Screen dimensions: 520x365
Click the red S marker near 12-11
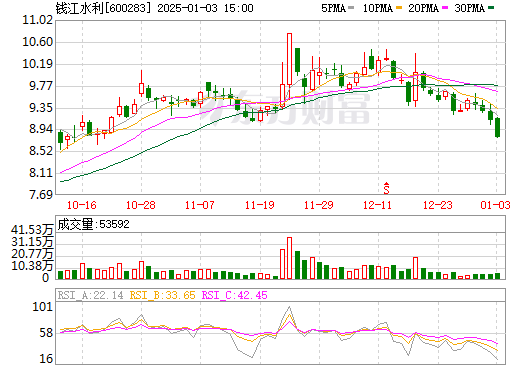386,188
